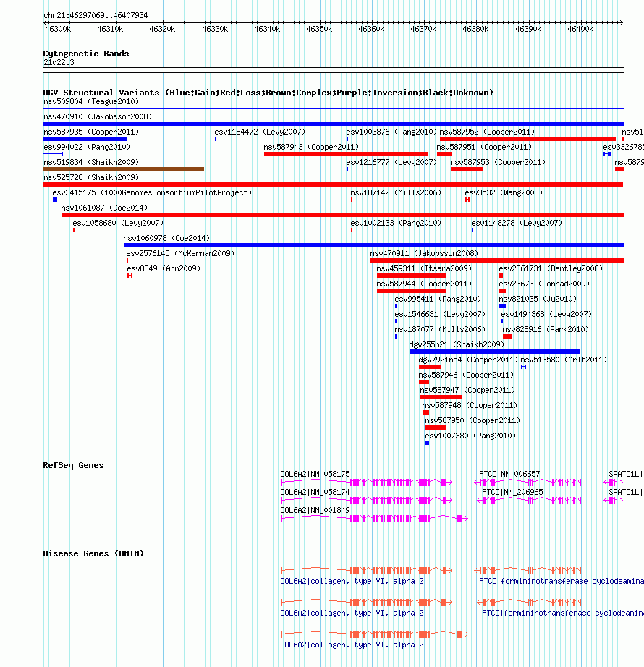Click nsv187077 (Mills2006) variant label
This screenshot has width=644, height=667.
(440, 330)
